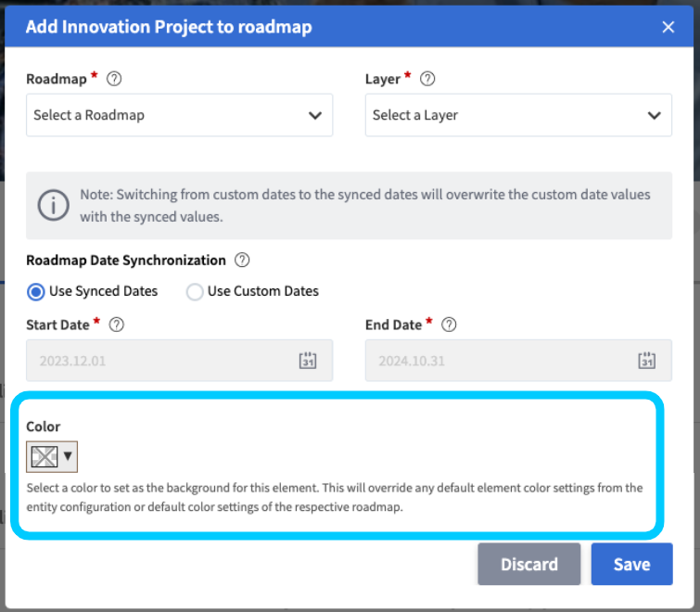Open the Select a Layer dropdown
700x612 pixels.
click(x=518, y=115)
